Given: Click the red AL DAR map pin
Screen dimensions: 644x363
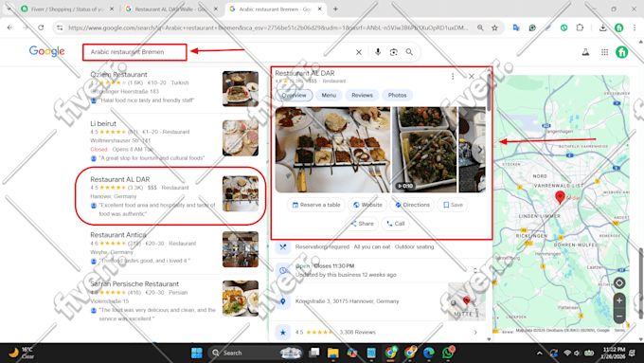Looking at the screenshot, I should pos(560,197).
